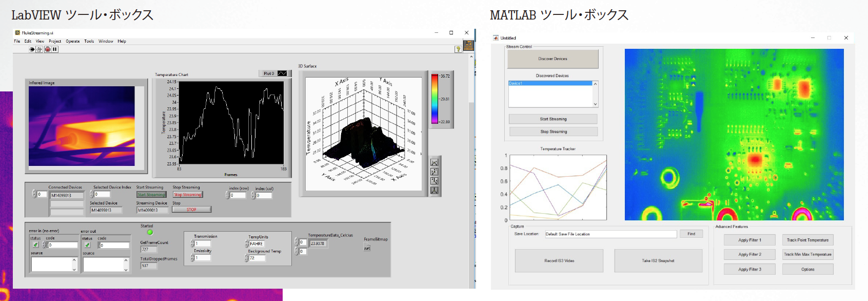Open the File menu in LabVIEW
Screen dimensions: 868x301
click(17, 41)
